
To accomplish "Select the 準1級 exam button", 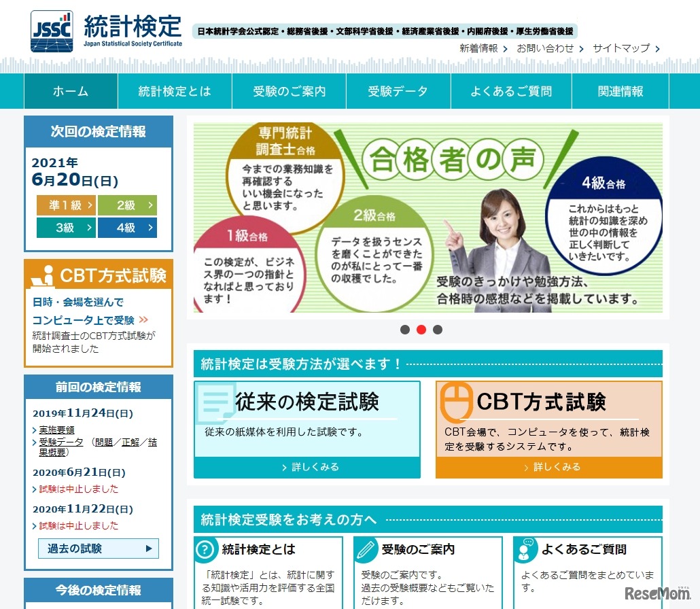I will point(66,205).
